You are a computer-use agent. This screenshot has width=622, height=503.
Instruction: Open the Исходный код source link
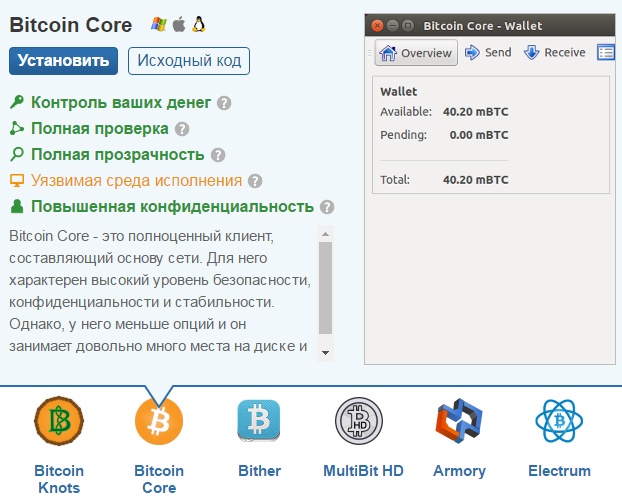tap(189, 61)
